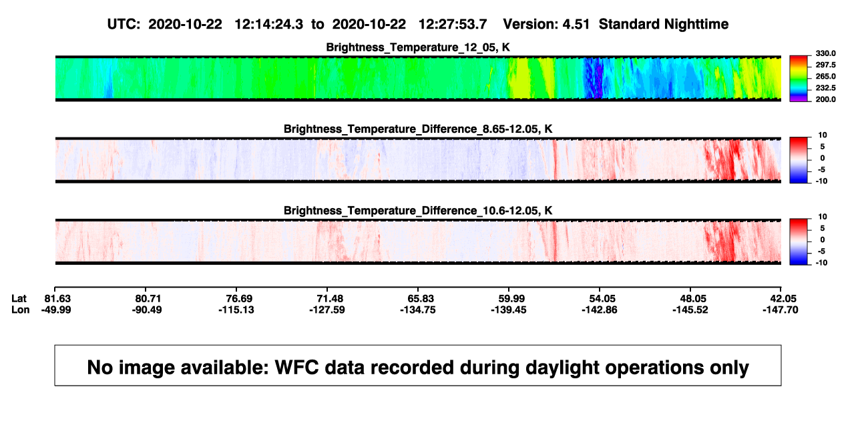Click longitude value -134.75
868x445 pixels.
point(419,309)
